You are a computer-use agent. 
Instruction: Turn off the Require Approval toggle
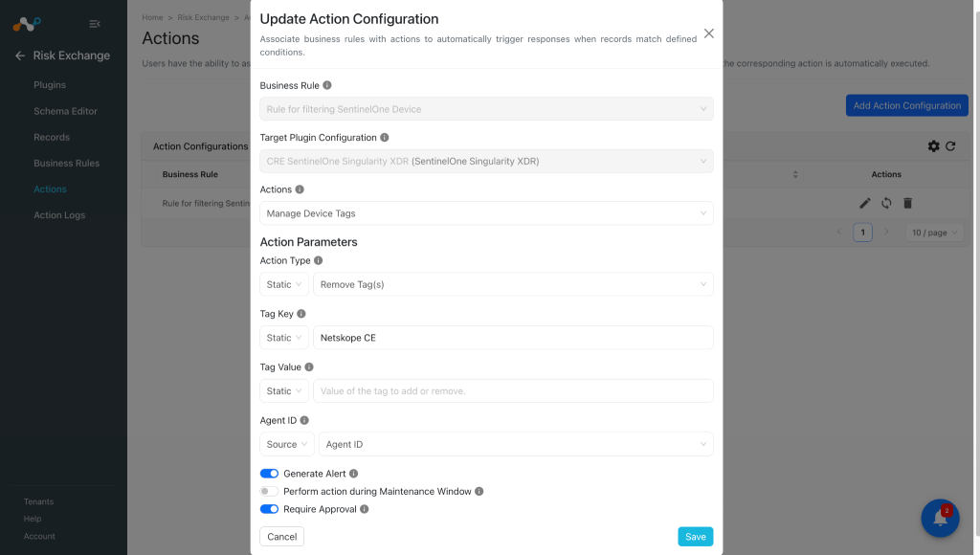click(x=269, y=509)
